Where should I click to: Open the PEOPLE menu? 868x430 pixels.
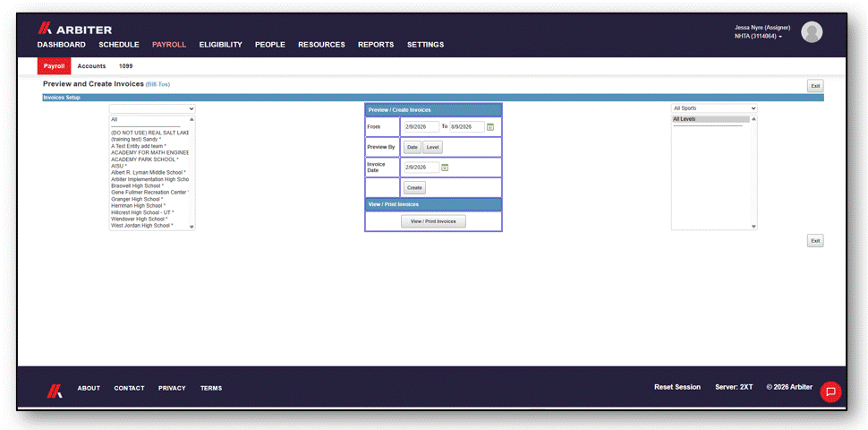click(x=270, y=45)
